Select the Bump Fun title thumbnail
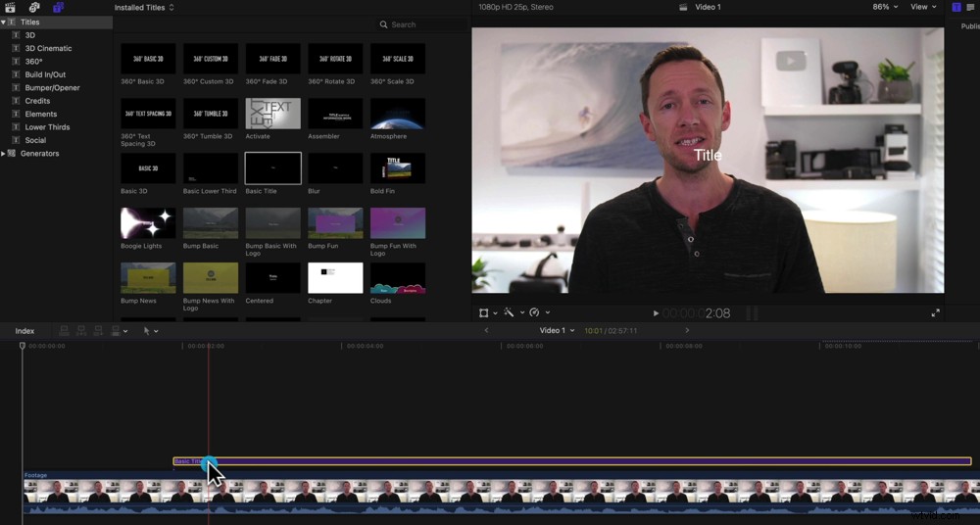Image resolution: width=980 pixels, height=525 pixels. (335, 223)
